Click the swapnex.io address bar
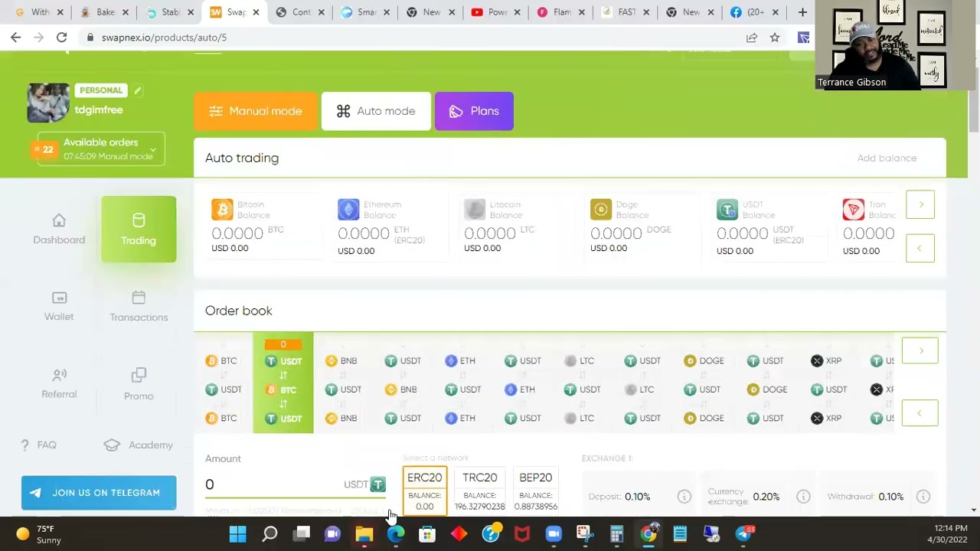The height and width of the screenshot is (551, 980). (413, 37)
